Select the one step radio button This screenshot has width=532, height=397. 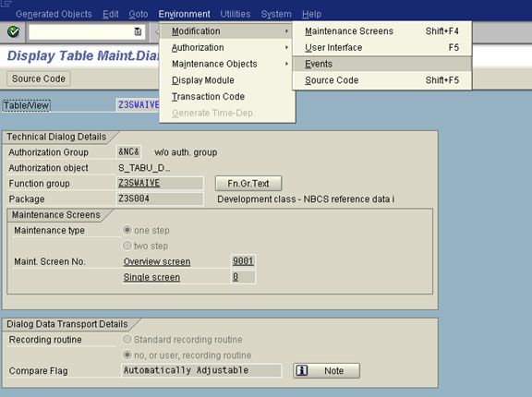127,230
